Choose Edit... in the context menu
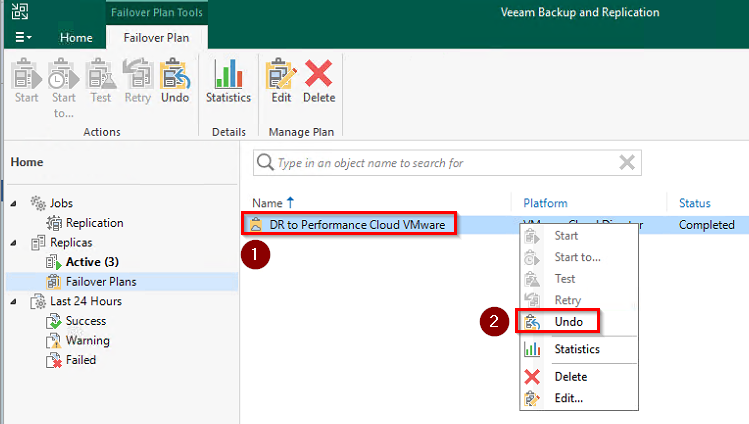 coord(579,398)
